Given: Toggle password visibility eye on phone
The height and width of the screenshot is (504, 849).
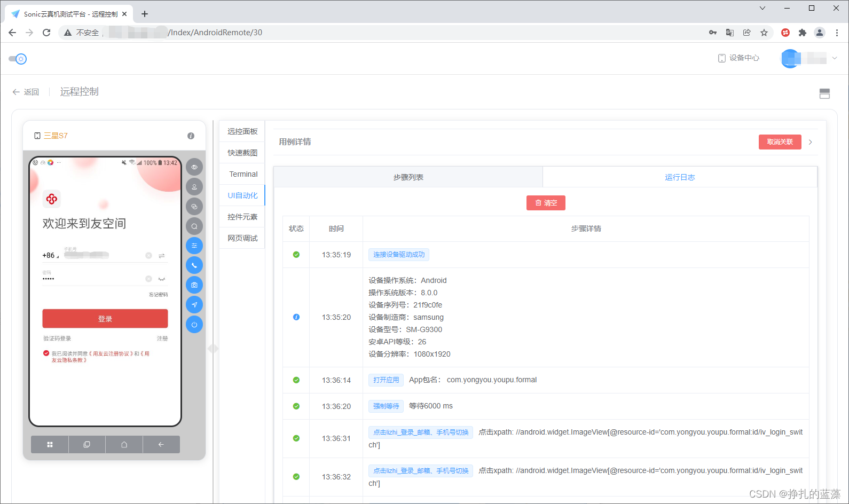Looking at the screenshot, I should [161, 279].
